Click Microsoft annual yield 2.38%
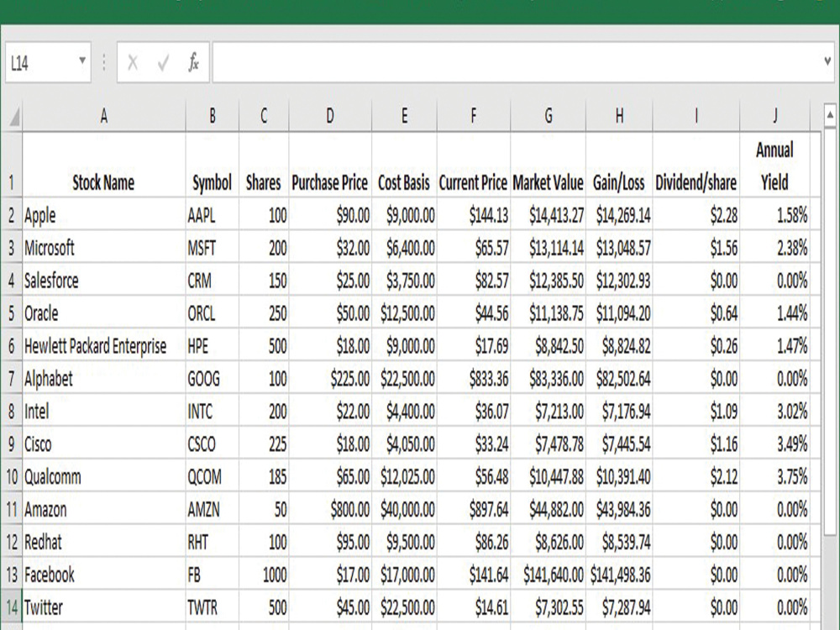This screenshot has width=840, height=630. (774, 248)
